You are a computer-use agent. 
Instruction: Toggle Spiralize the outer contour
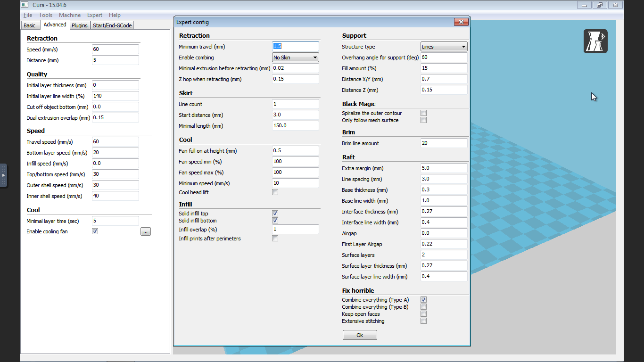pyautogui.click(x=423, y=113)
